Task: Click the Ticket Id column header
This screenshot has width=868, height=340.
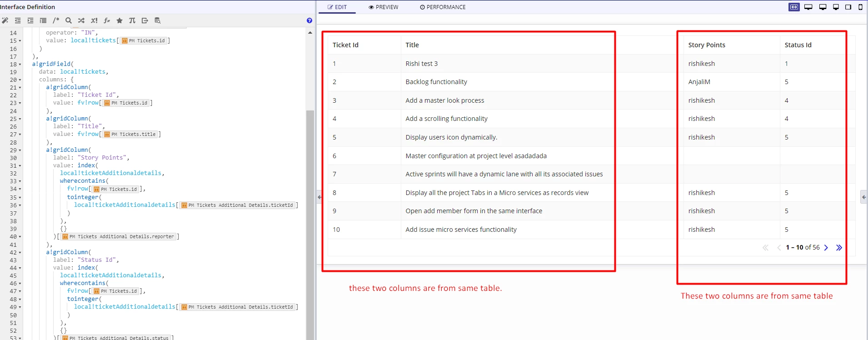Action: click(x=345, y=45)
